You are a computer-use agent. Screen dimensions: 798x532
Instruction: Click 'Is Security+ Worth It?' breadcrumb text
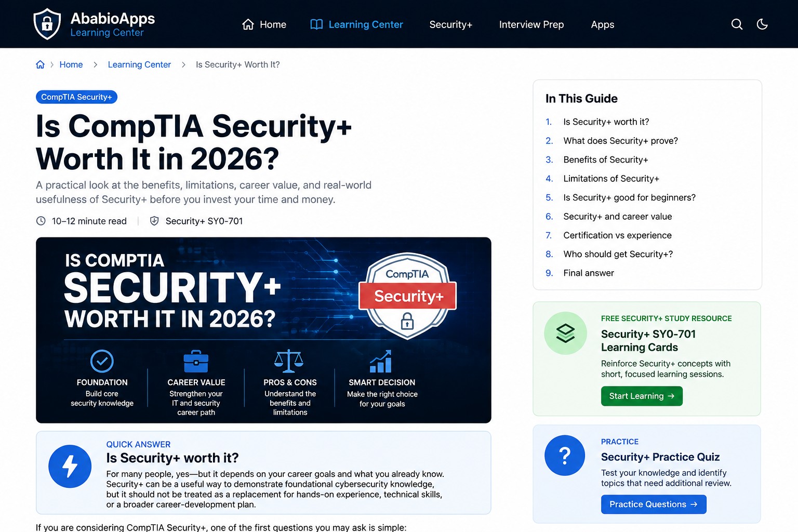point(237,64)
